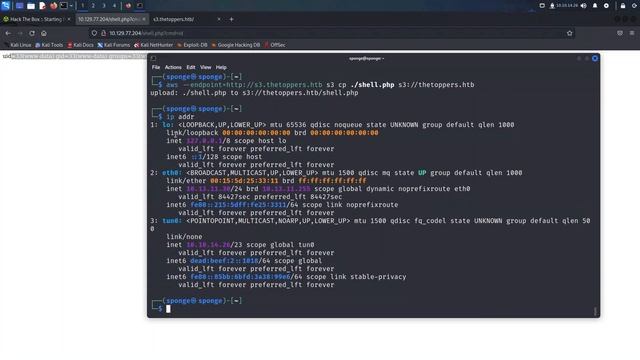Open the Pocket save icon in Firefox
Viewport: 640px width, 360px height.
620,33
